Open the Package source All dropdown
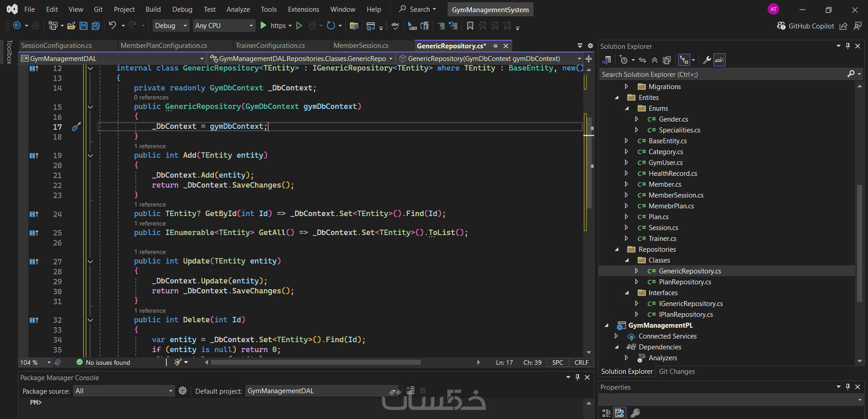 124,391
